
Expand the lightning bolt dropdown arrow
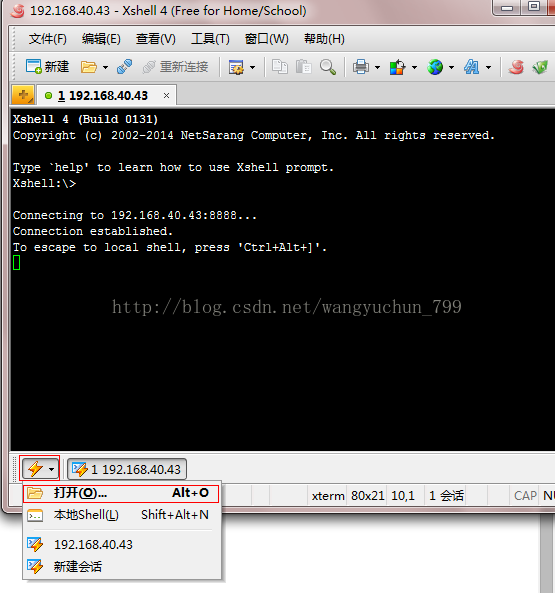[51, 469]
